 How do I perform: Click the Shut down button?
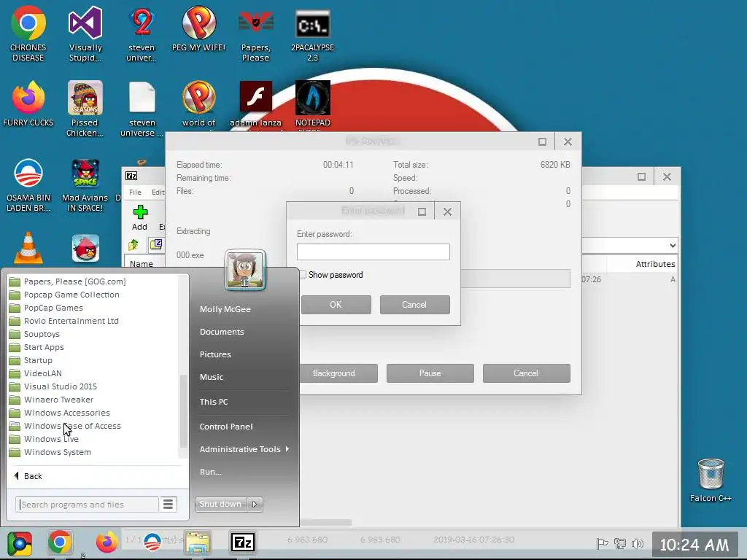(220, 505)
